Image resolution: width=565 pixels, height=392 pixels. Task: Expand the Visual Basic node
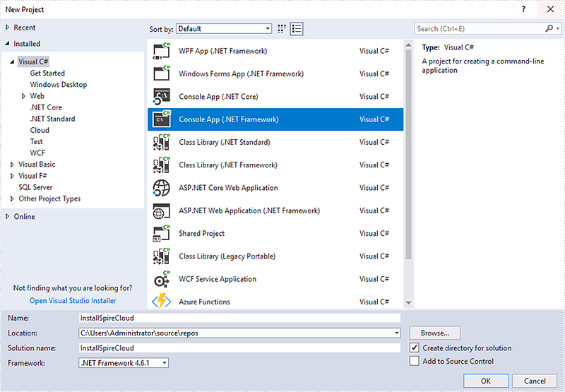click(x=12, y=165)
